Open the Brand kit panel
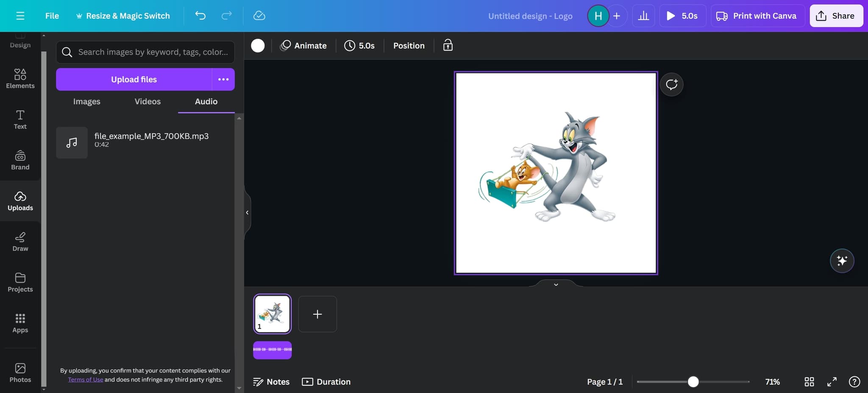Image resolution: width=868 pixels, height=393 pixels. 20,160
